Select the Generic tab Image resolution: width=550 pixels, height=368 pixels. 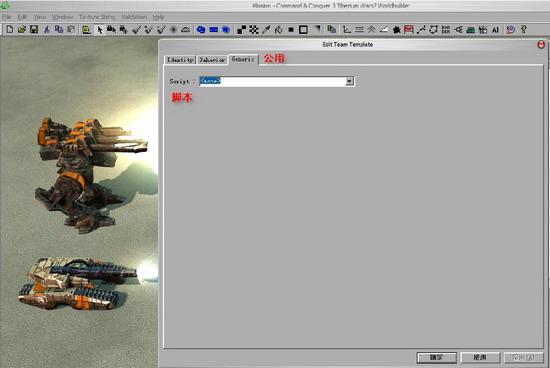(243, 59)
